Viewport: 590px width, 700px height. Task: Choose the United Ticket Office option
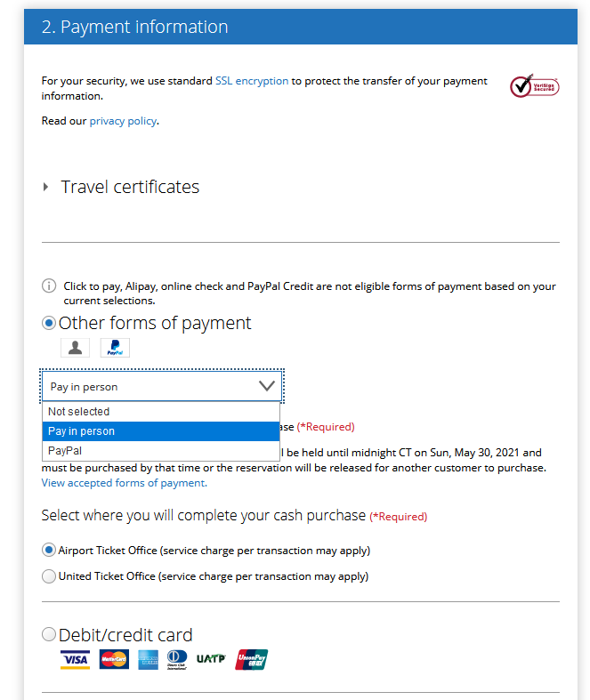pyautogui.click(x=49, y=576)
